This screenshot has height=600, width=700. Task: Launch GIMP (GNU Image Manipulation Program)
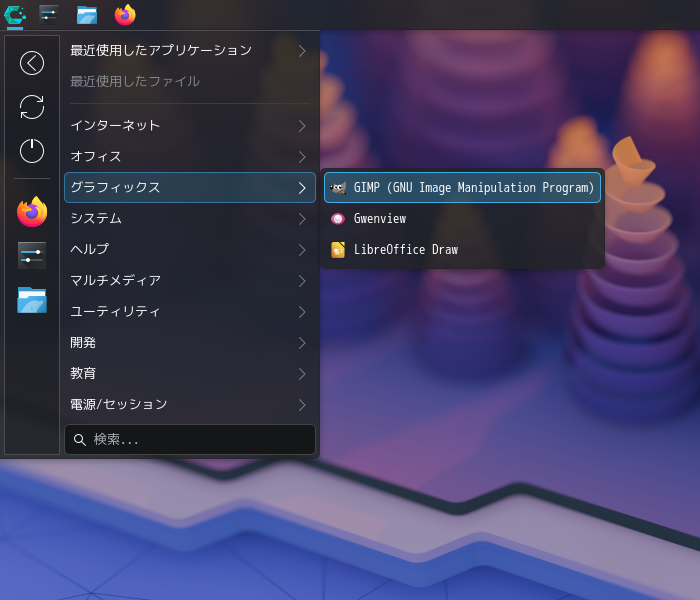(462, 188)
